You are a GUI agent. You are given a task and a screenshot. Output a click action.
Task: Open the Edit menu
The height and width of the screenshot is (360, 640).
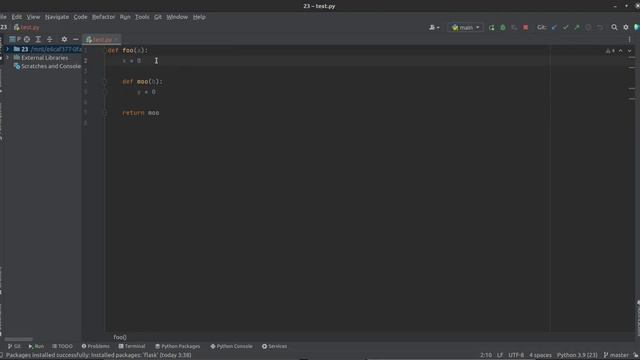coord(16,17)
